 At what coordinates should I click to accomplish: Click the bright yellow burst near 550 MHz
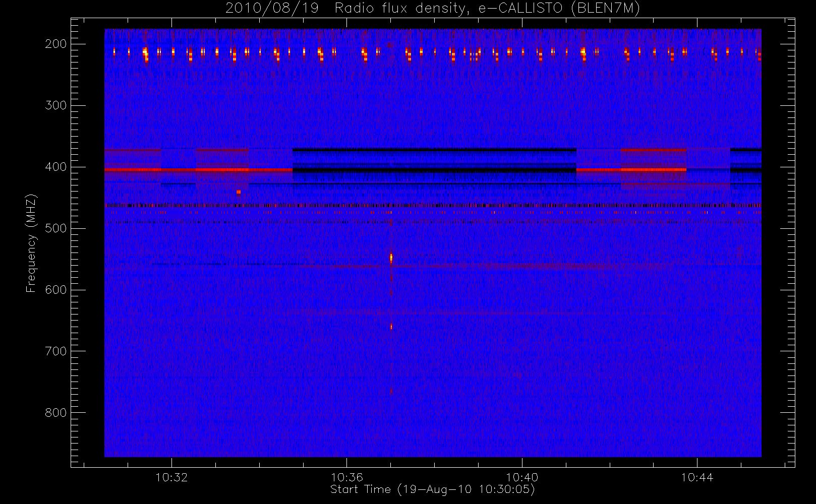(391, 258)
